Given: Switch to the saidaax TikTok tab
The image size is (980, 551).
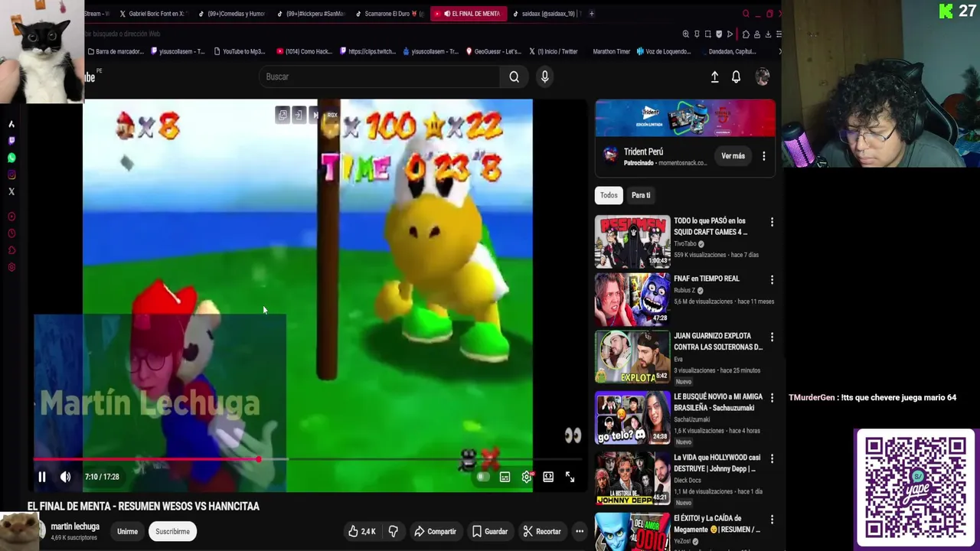Looking at the screenshot, I should click(x=547, y=14).
